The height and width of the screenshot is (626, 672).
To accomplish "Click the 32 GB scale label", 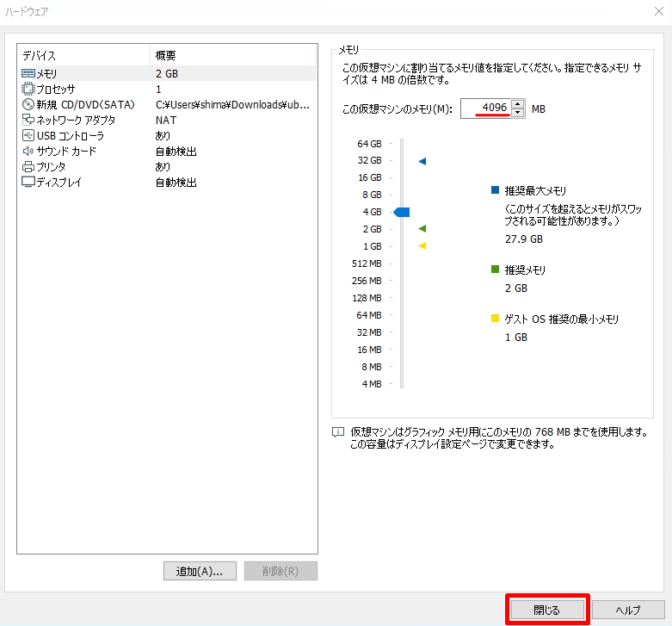I will pyautogui.click(x=369, y=160).
